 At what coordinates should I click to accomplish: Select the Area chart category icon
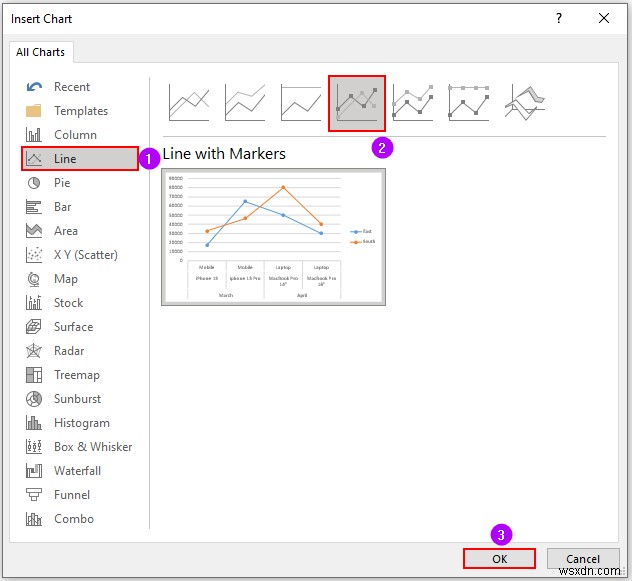point(34,231)
